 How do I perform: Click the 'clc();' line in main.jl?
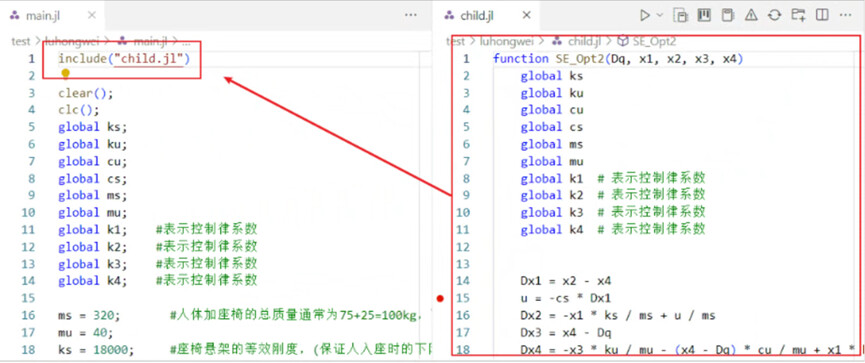79,110
